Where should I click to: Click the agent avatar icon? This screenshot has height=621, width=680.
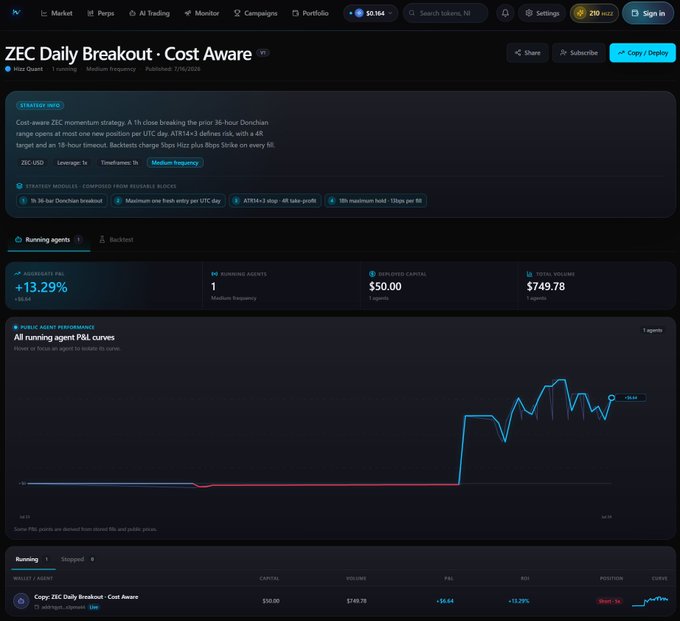(21, 601)
